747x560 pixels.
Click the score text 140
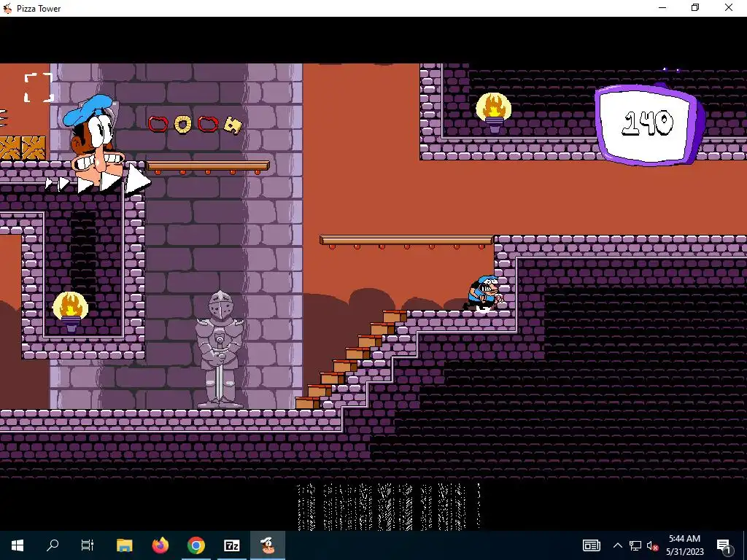[x=648, y=122]
